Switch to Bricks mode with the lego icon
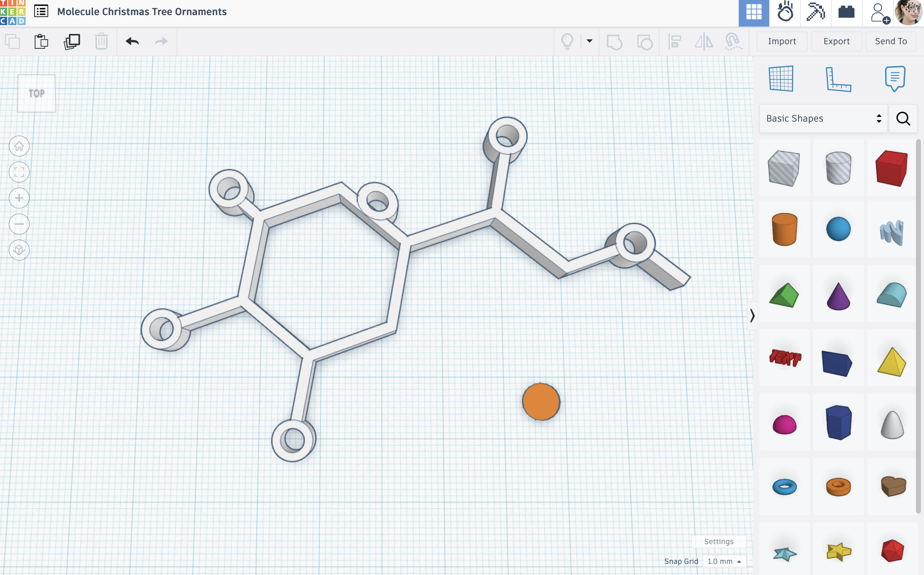Image resolution: width=924 pixels, height=575 pixels. [x=846, y=13]
